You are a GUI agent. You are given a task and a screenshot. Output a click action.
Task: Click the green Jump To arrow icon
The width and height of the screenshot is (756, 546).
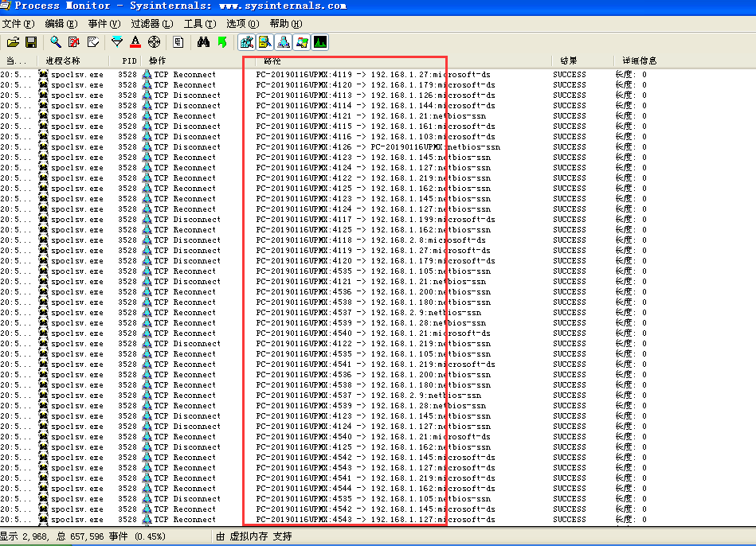pyautogui.click(x=222, y=42)
